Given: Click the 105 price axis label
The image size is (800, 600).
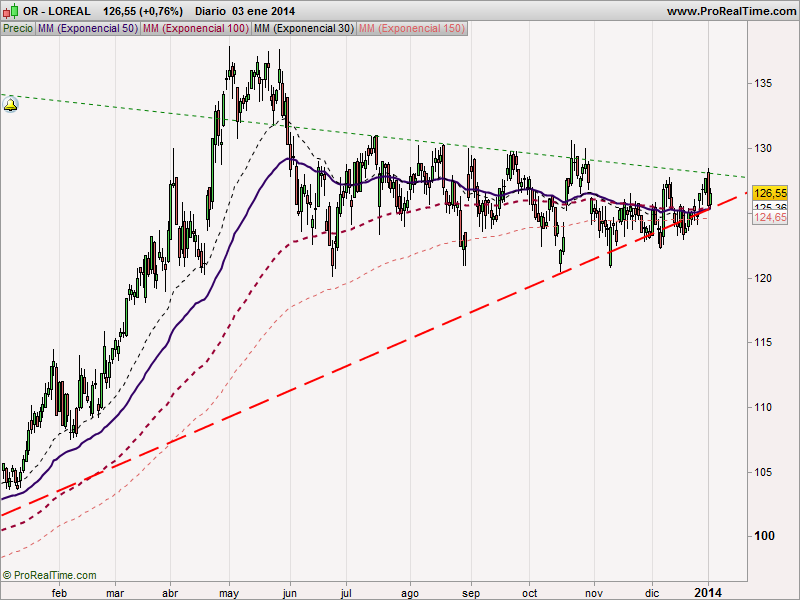Looking at the screenshot, I should point(763,472).
